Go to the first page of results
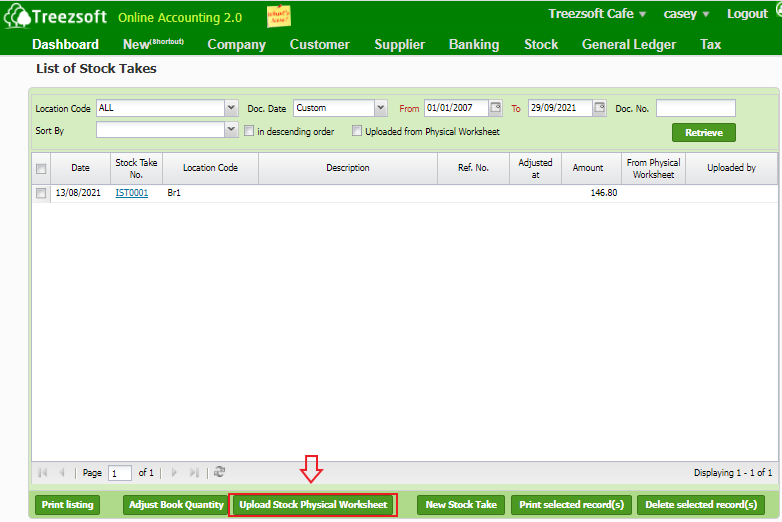Image resolution: width=782 pixels, height=522 pixels. (x=42, y=472)
